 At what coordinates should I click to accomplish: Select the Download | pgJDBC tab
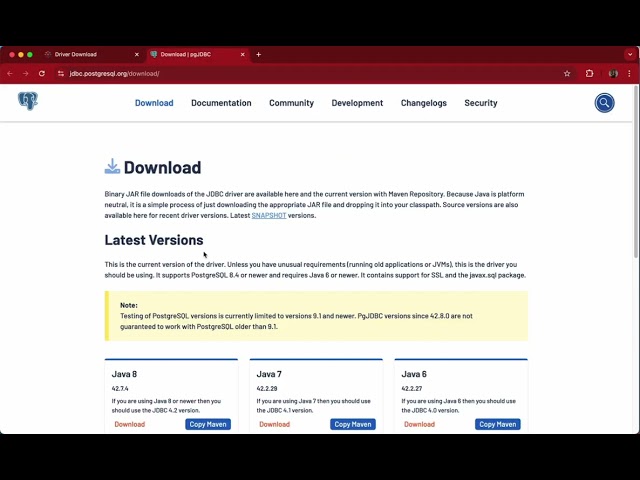click(198, 54)
